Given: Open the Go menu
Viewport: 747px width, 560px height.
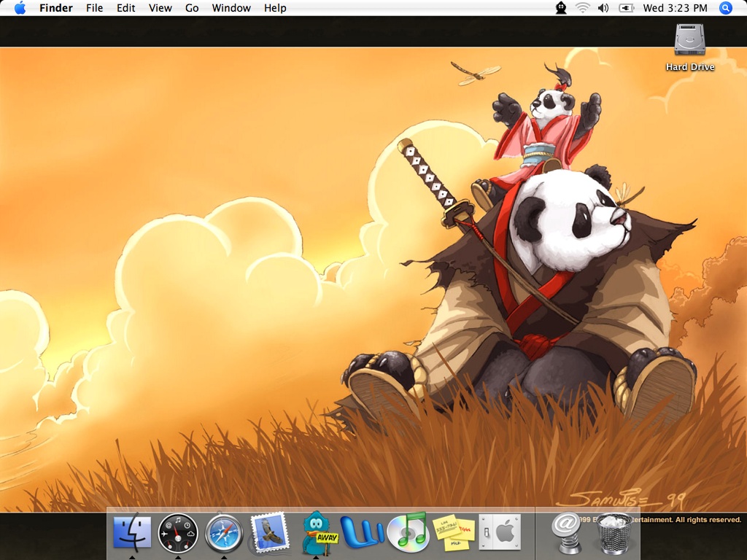Looking at the screenshot, I should coord(192,7).
